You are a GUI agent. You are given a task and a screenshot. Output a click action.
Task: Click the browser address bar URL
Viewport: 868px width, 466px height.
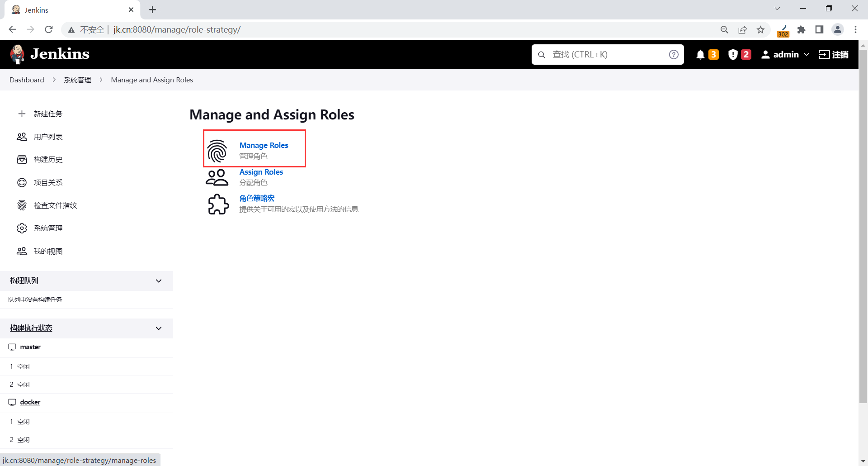pyautogui.click(x=177, y=29)
